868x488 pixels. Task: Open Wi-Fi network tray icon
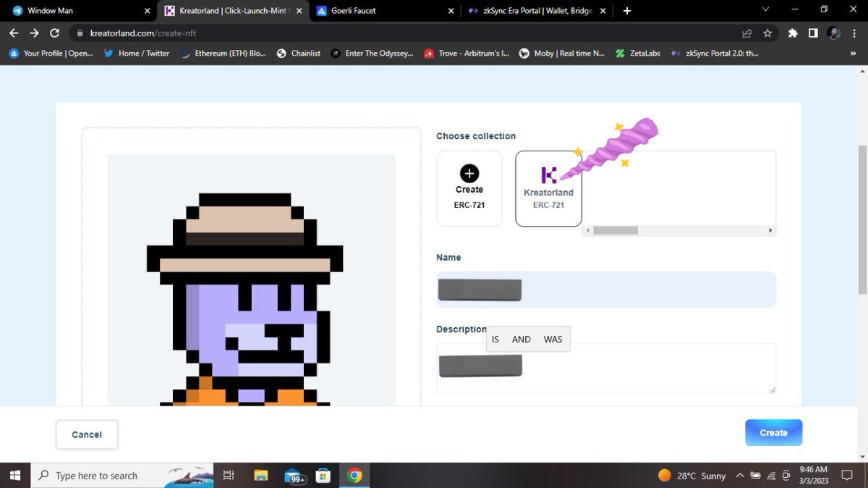coord(772,476)
